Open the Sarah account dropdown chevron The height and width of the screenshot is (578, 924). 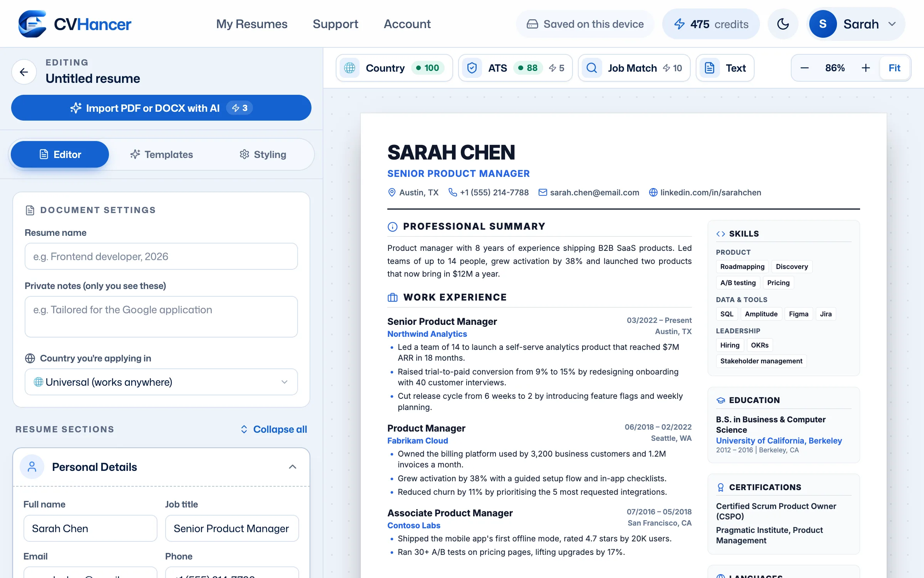[x=892, y=24]
